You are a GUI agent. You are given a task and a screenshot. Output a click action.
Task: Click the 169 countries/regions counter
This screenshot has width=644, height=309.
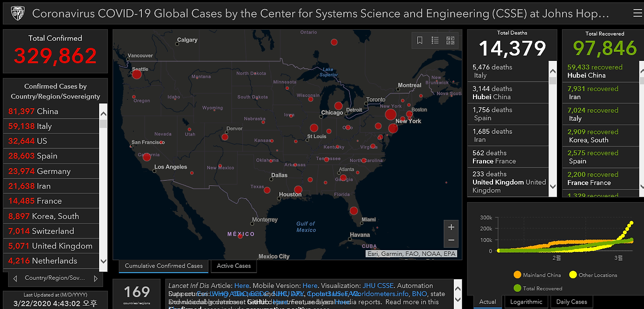pyautogui.click(x=137, y=294)
